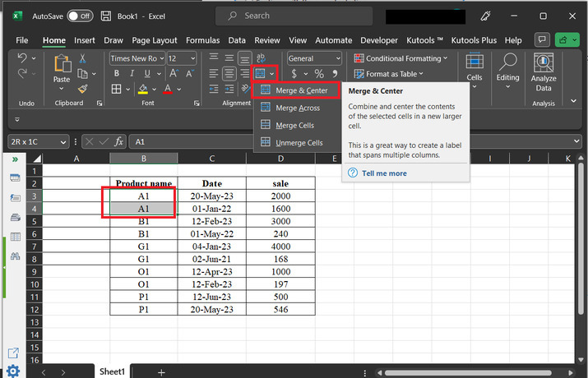Toggle the AutoSave switch
The image size is (588, 378).
[x=80, y=16]
